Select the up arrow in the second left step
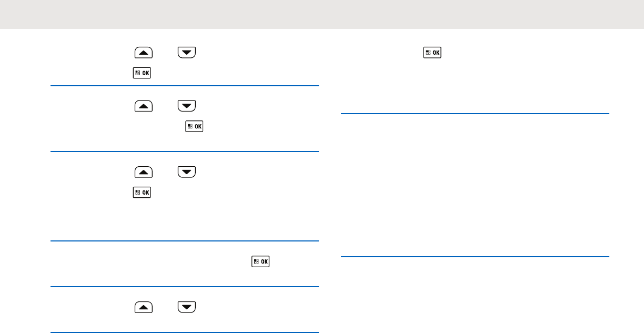 pos(144,106)
